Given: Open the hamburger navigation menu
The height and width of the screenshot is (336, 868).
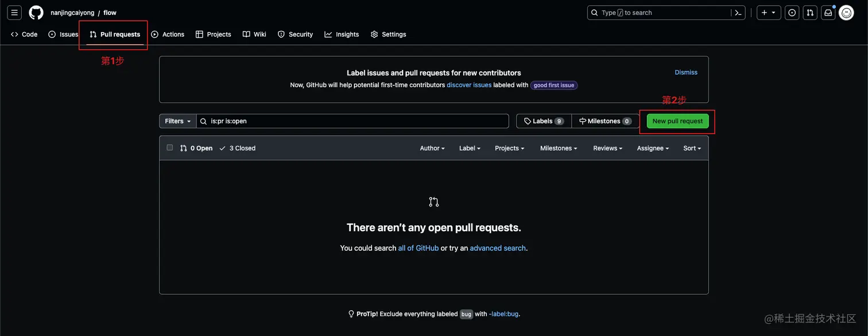Looking at the screenshot, I should click(x=15, y=13).
